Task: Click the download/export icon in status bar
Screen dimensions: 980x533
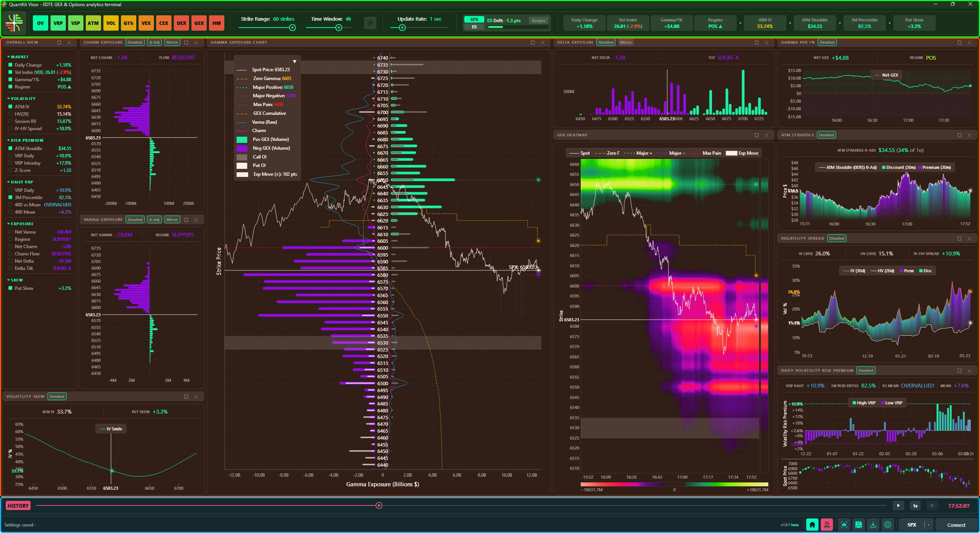Action: tap(874, 525)
